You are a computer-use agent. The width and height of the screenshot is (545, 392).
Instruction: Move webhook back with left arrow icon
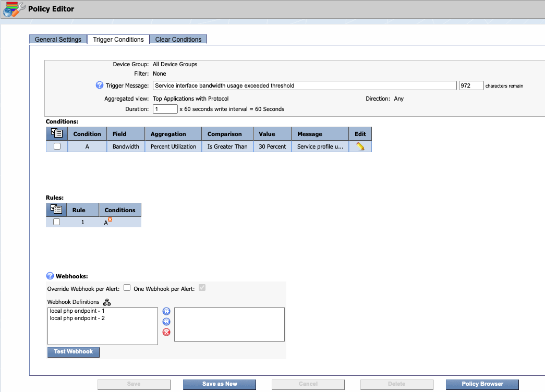tap(166, 322)
